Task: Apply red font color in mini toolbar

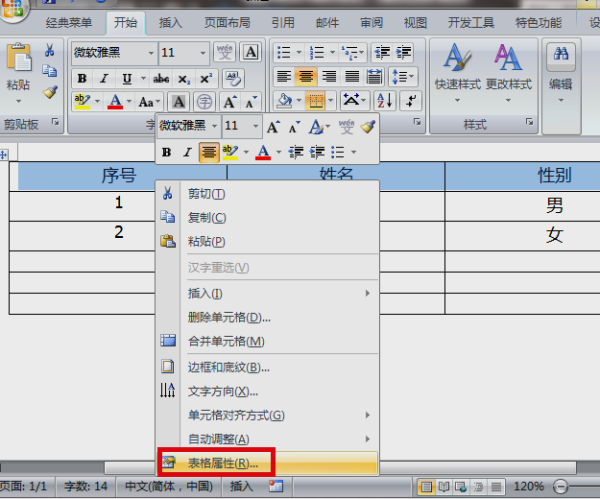Action: pos(263,152)
